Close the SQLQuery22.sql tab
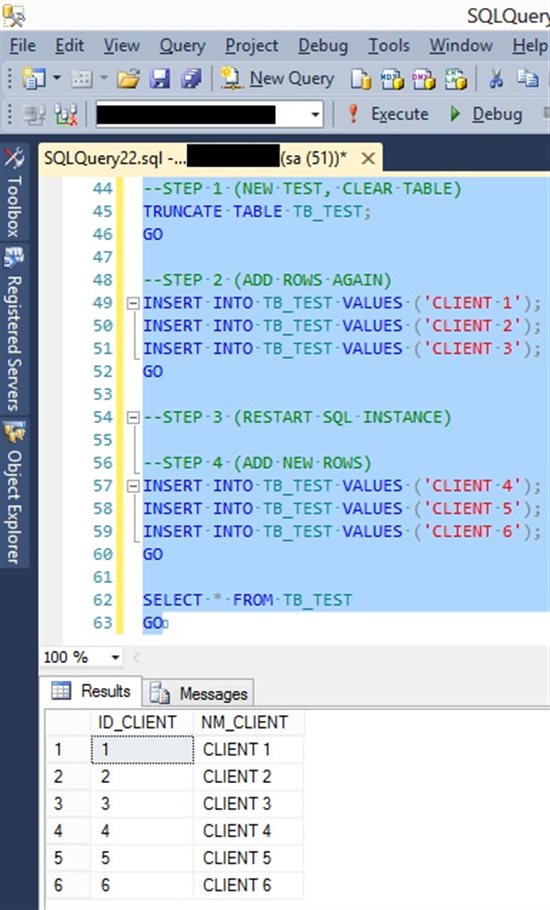The image size is (550, 910). click(x=368, y=158)
